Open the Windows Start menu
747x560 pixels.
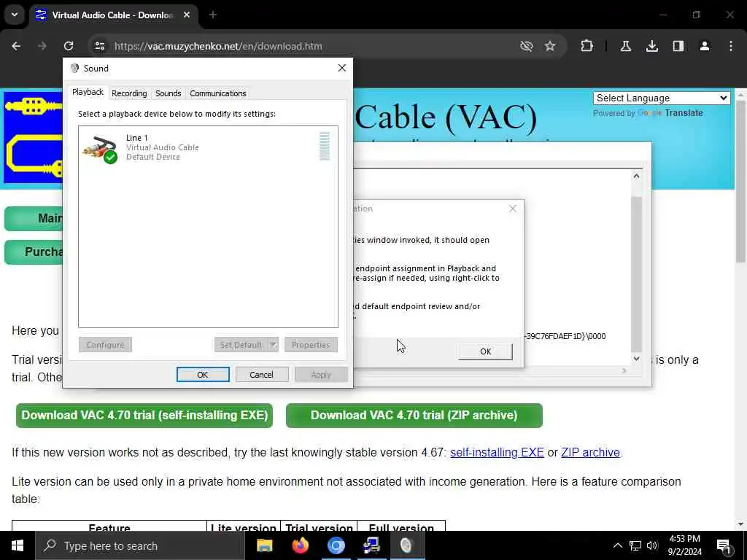coord(18,545)
